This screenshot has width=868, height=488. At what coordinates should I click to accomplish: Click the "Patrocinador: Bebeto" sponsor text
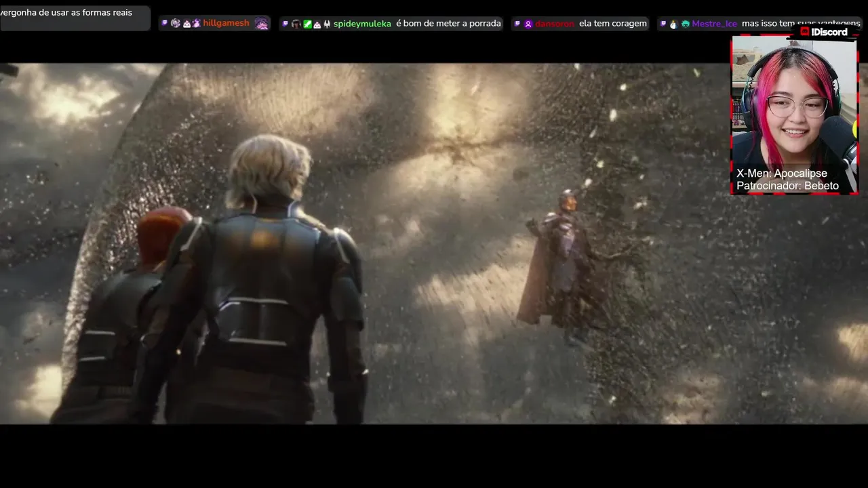click(x=788, y=186)
